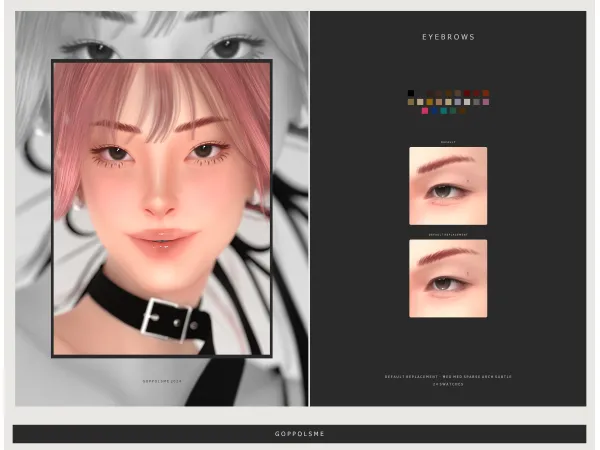Choose the mauve pink eyebrow swatch
This screenshot has height=450, width=600.
[x=486, y=102]
